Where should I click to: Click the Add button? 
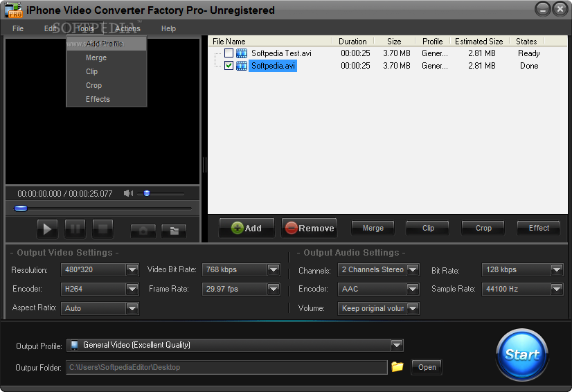[247, 228]
